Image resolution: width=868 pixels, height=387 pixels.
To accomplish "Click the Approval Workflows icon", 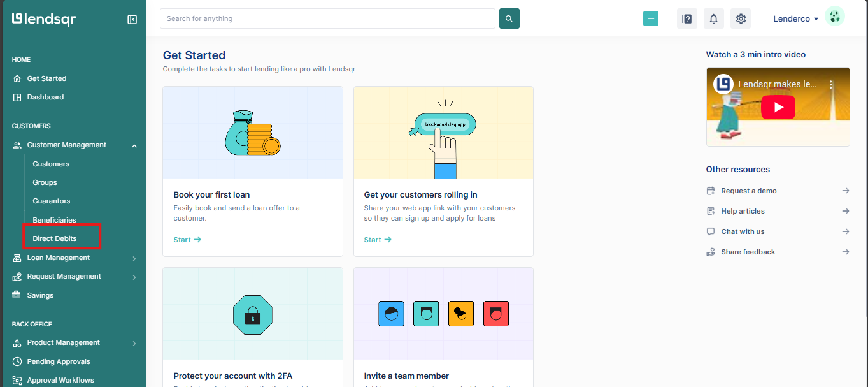I will tap(17, 380).
